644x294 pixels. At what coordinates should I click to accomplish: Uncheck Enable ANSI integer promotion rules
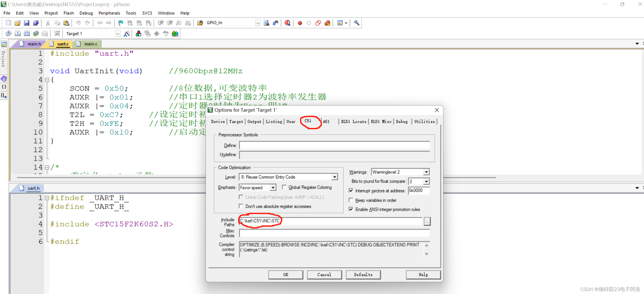tap(351, 209)
